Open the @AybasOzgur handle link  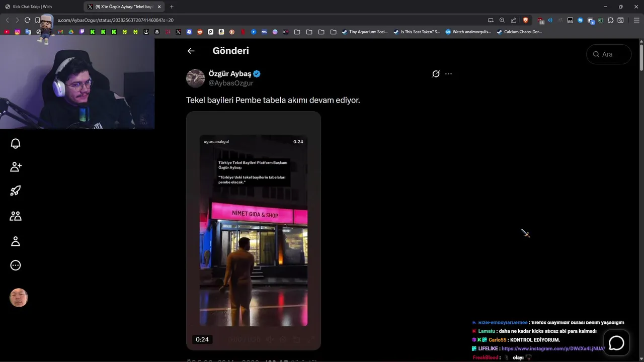pos(231,83)
